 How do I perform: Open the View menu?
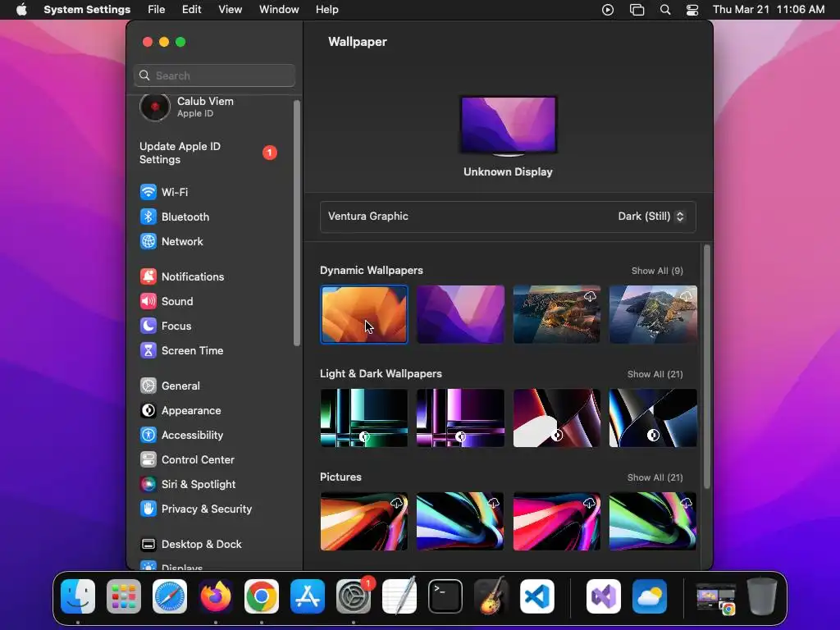click(231, 10)
